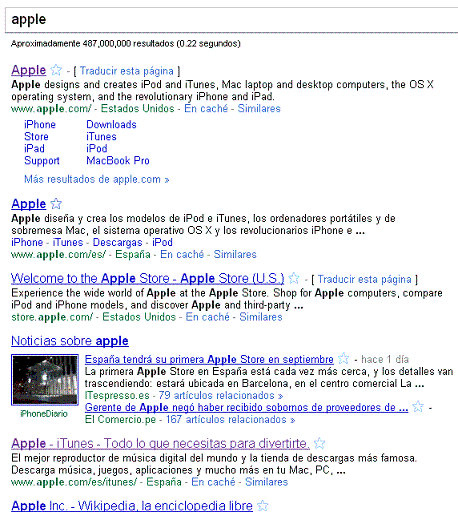Translate the Apple Store (U.S.) page

coord(364,279)
